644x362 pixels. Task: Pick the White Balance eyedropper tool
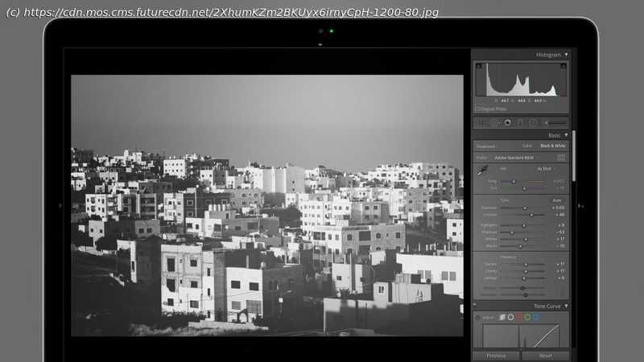[x=482, y=171]
